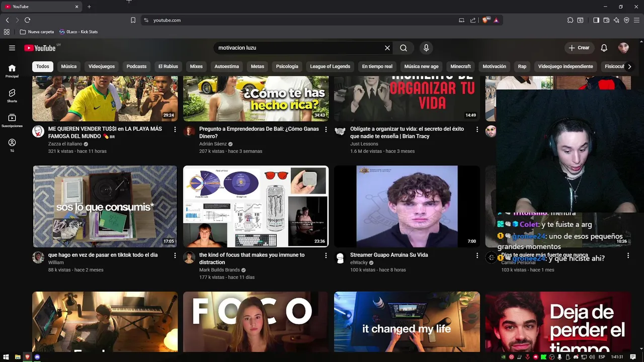Select the Autoestima filter chip

(x=227, y=66)
